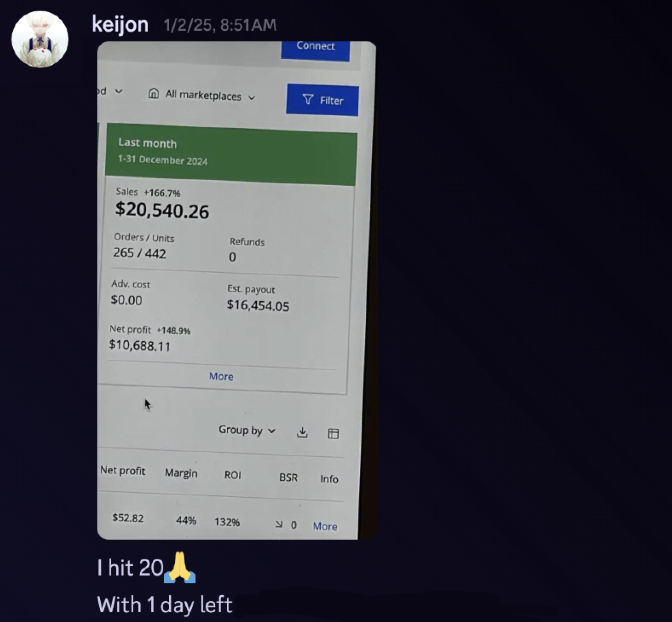Sort by the Margin column header

181,473
